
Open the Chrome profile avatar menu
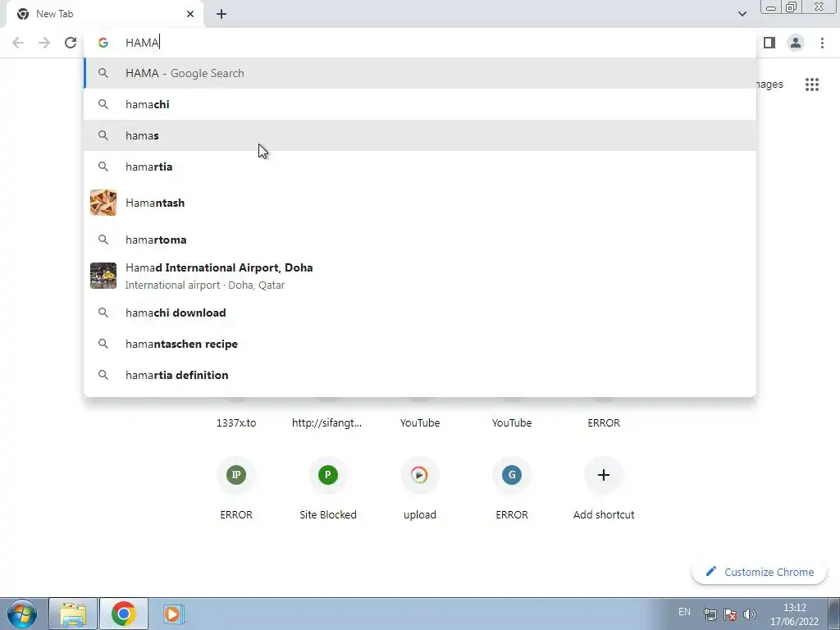coord(796,43)
